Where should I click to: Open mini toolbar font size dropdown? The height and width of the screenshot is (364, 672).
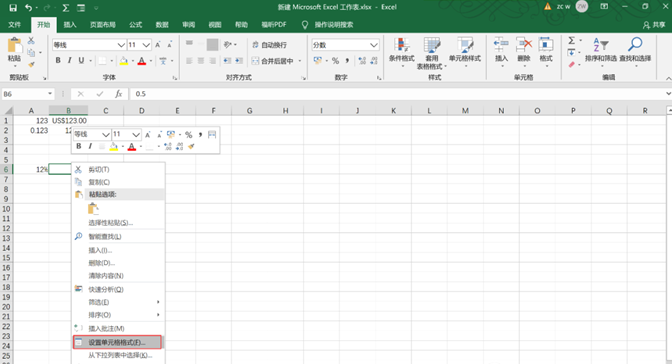click(x=136, y=135)
